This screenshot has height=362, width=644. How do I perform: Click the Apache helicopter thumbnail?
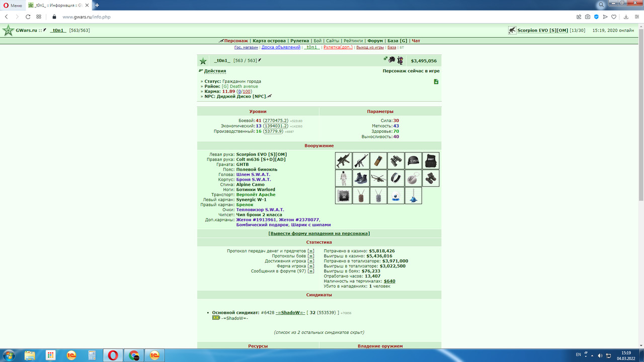tap(378, 178)
